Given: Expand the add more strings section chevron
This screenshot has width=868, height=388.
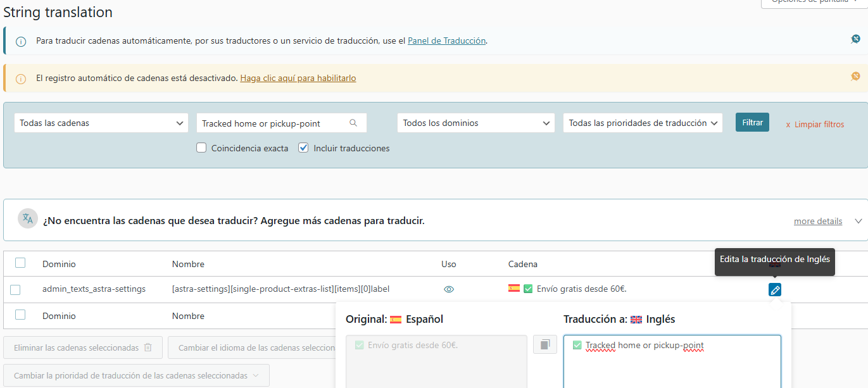Looking at the screenshot, I should coord(859,221).
